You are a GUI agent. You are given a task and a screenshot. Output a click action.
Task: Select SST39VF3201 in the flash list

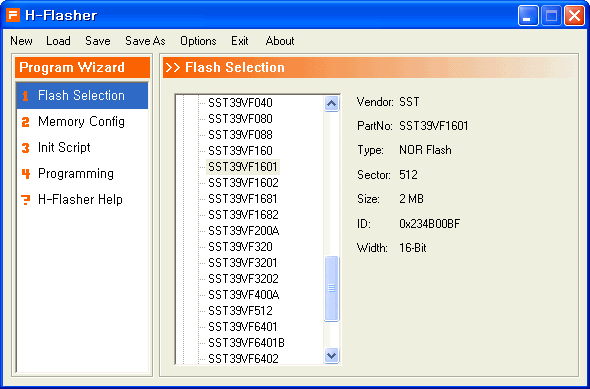click(243, 263)
